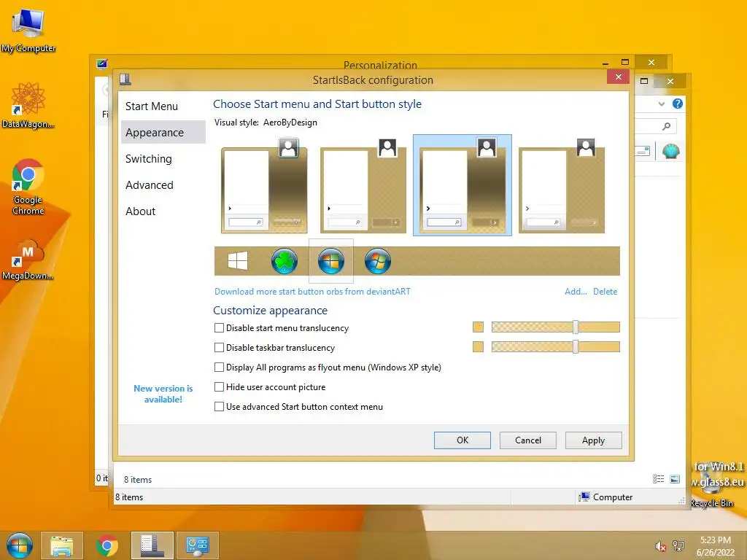Click the preview pane icon in back window
The height and width of the screenshot is (560, 747).
[643, 152]
